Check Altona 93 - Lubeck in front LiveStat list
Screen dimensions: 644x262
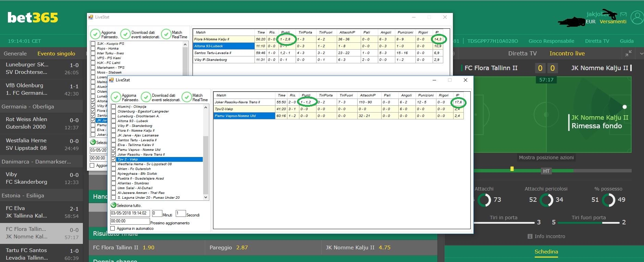[x=114, y=121]
